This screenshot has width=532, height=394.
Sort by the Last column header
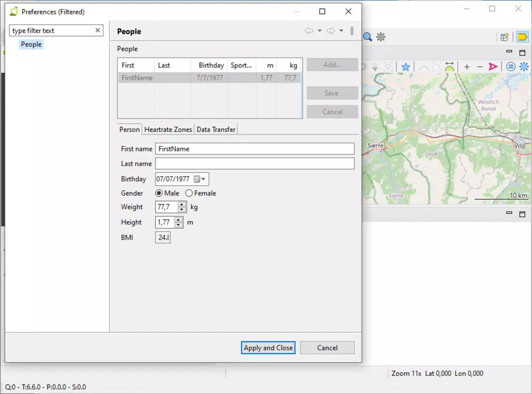coord(172,65)
